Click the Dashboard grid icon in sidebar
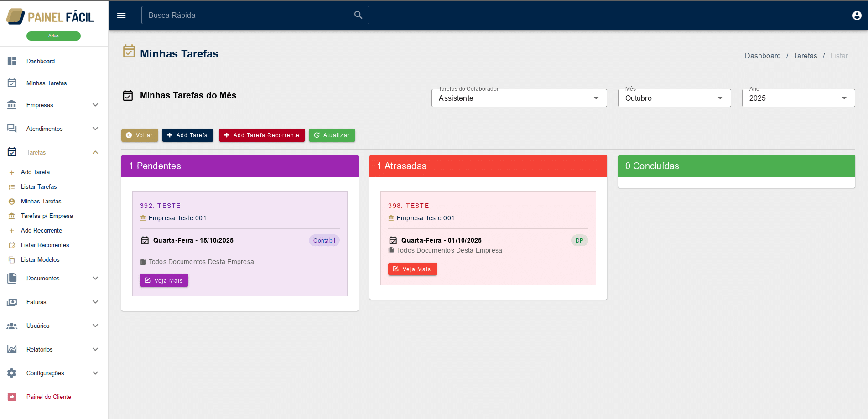 point(12,61)
